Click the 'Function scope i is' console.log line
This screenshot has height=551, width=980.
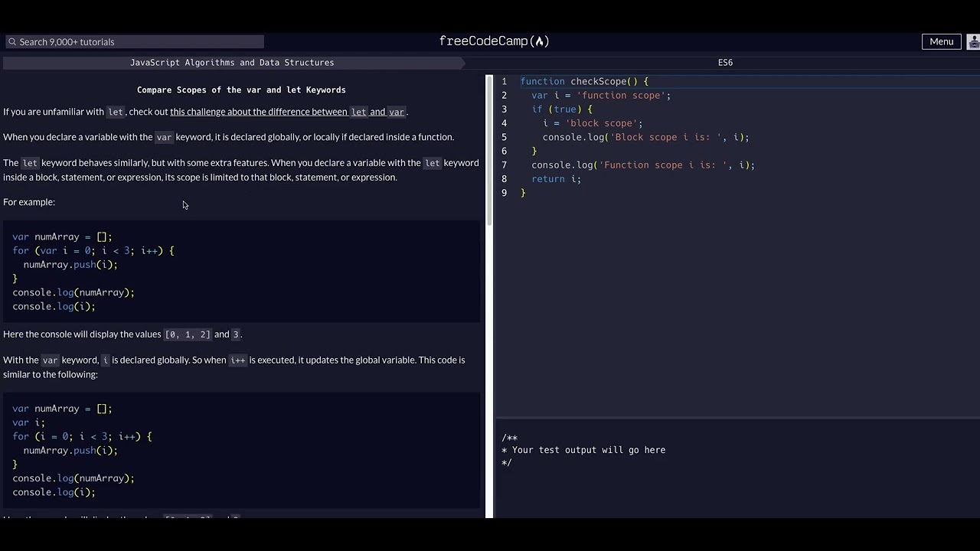643,165
